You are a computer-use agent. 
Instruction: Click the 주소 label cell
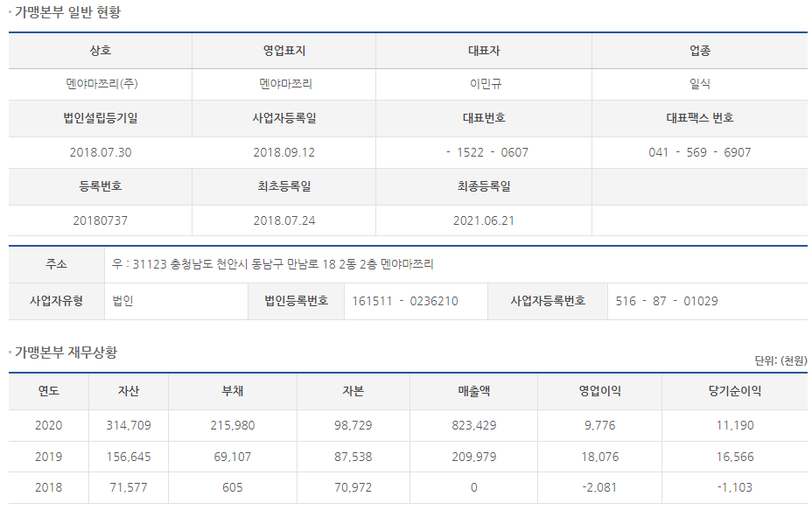pos(57,264)
